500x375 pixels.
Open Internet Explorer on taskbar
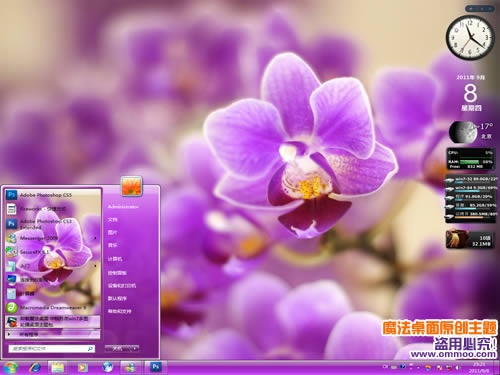click(35, 368)
